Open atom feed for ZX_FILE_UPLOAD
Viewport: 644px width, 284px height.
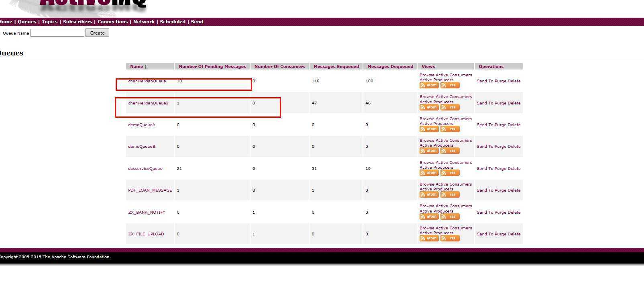click(x=429, y=238)
